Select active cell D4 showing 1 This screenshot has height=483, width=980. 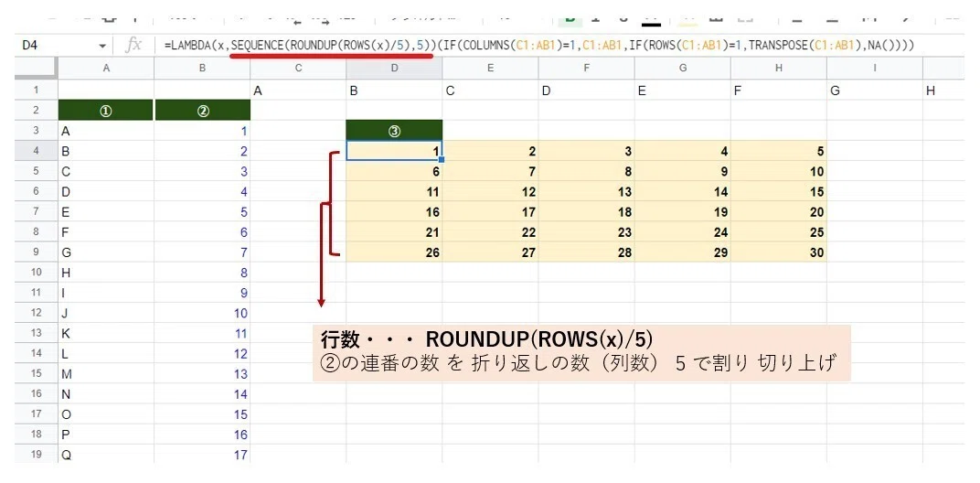tap(394, 151)
